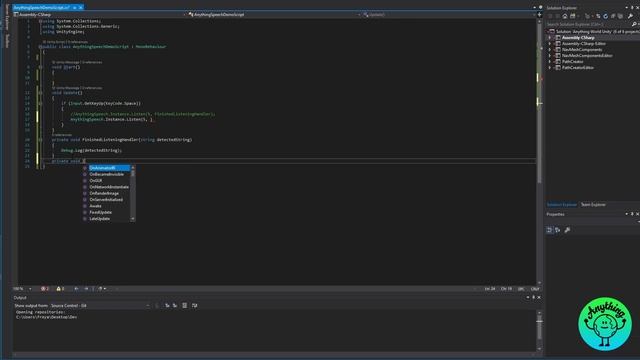Click the red error count icon below editor
Viewport: 640px width, 360px height.
pyautogui.click(x=44, y=289)
